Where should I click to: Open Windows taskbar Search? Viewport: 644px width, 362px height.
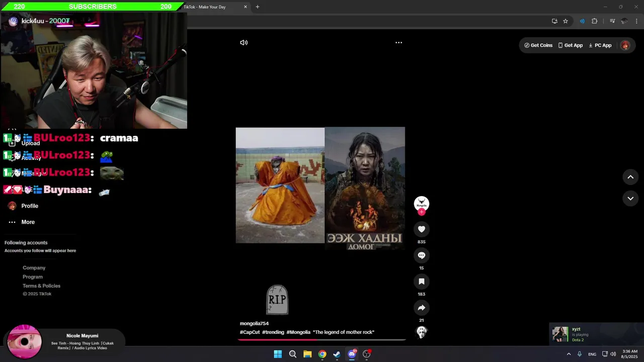(x=292, y=354)
